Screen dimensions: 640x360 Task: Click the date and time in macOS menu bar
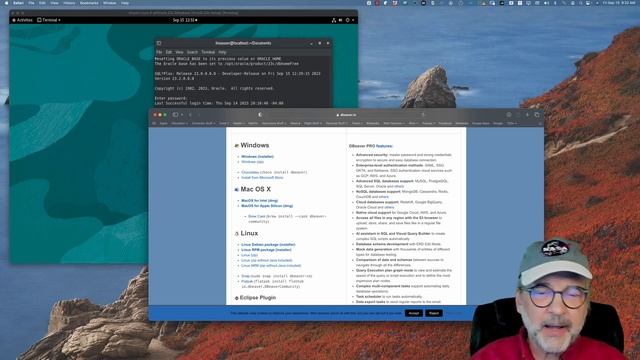click(x=619, y=3)
